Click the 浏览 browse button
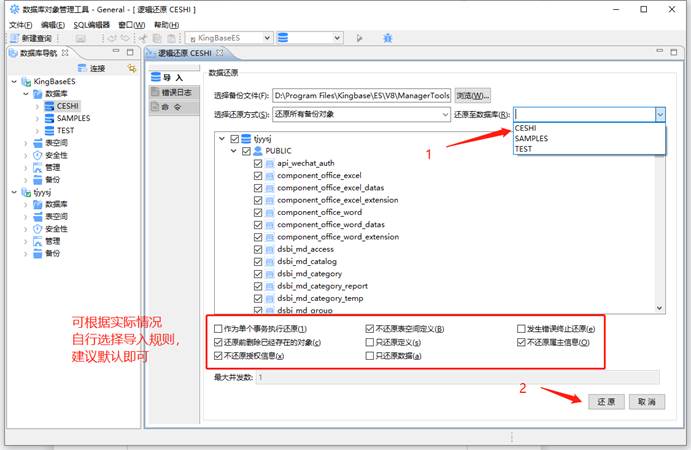The image size is (691, 450). [x=472, y=95]
